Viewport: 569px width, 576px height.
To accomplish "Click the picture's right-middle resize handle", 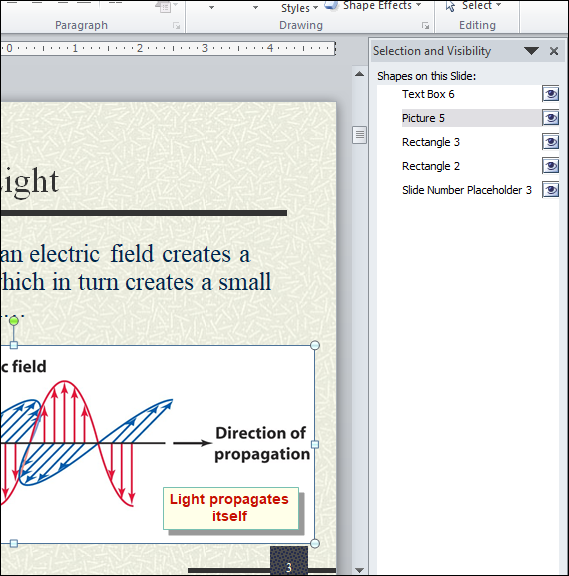I will [x=315, y=444].
